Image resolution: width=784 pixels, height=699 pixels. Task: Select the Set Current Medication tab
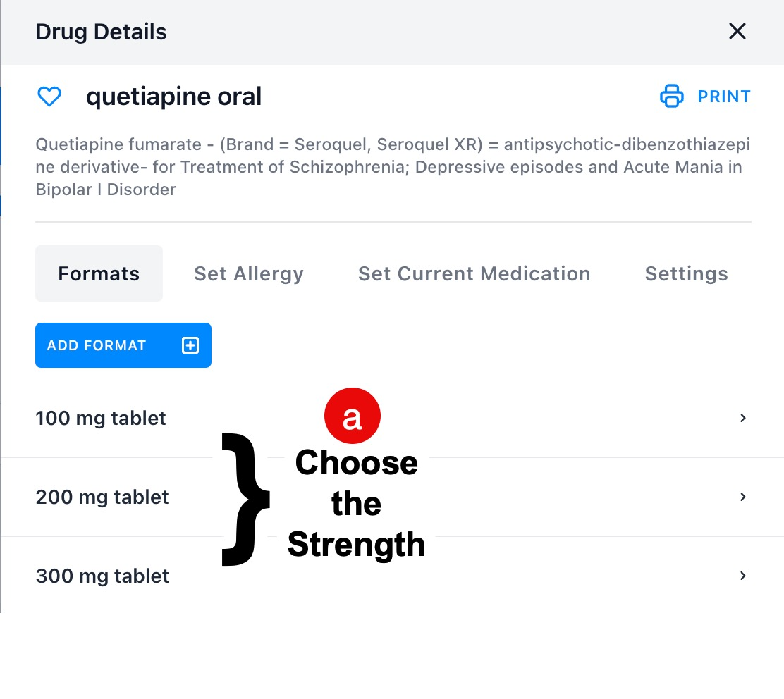tap(474, 273)
